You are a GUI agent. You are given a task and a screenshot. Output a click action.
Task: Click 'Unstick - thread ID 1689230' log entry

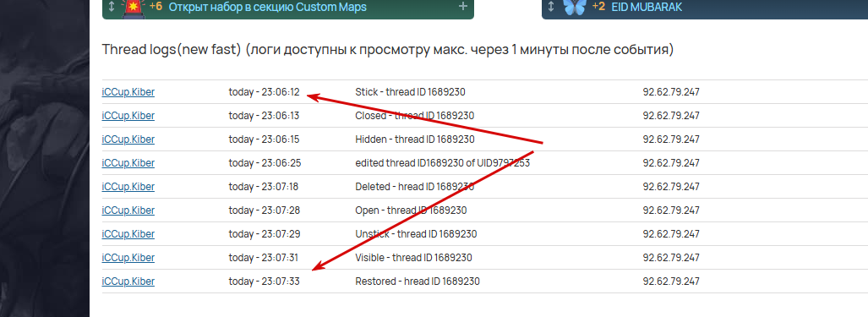pos(416,234)
